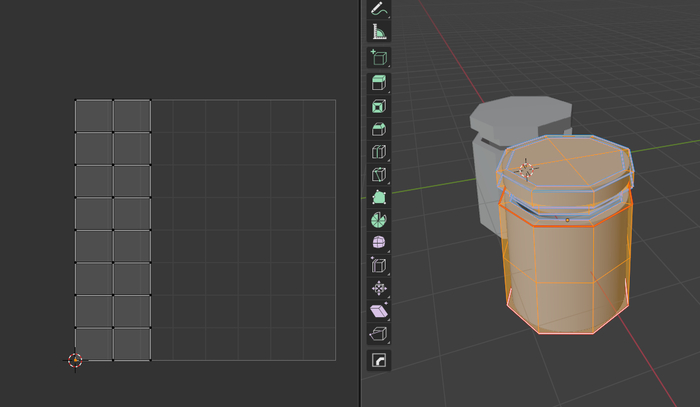The image size is (700, 407).
Task: Activate the Rip Region tool
Action: (x=379, y=335)
